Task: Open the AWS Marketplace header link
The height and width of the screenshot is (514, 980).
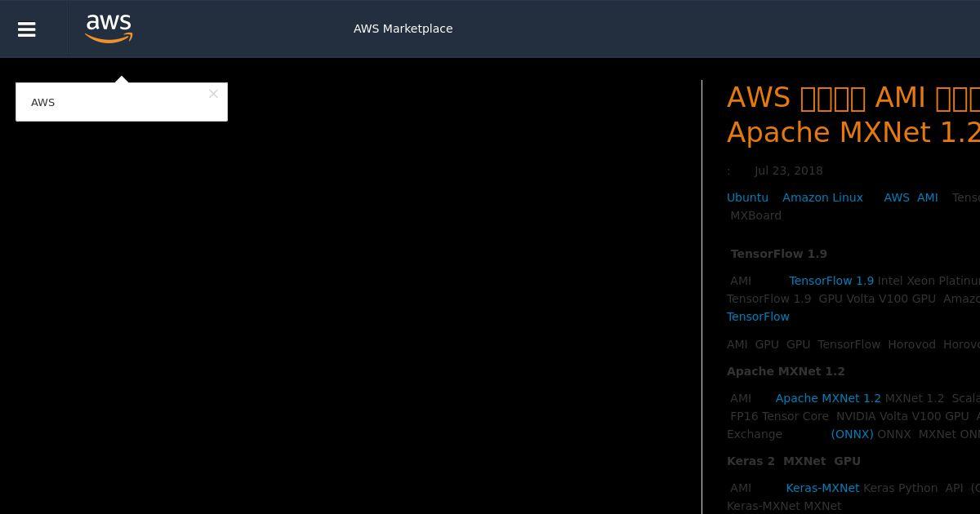Action: click(403, 29)
